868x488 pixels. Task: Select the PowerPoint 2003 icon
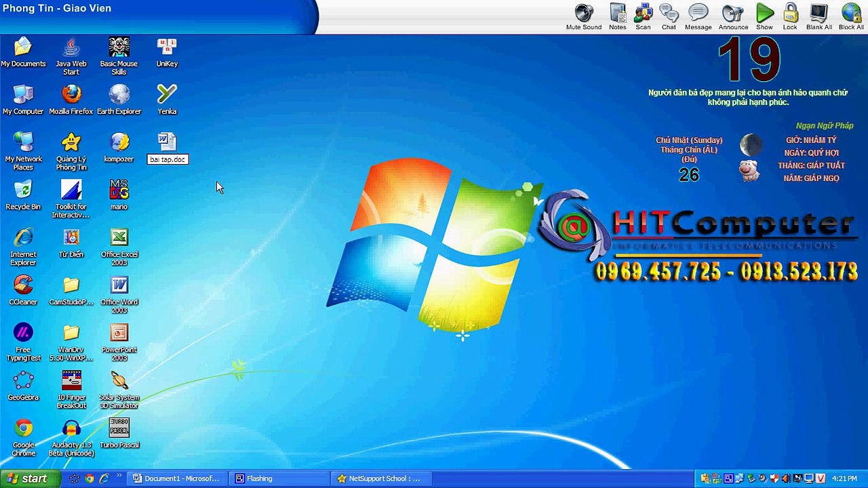click(119, 342)
